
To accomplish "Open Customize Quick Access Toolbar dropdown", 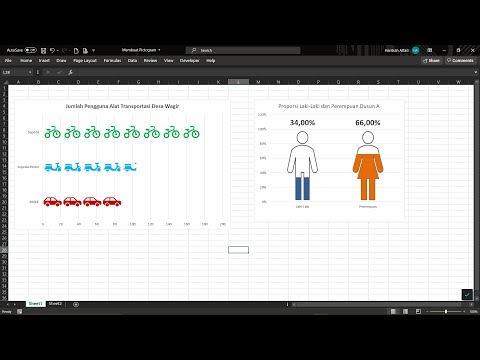I will (94, 50).
